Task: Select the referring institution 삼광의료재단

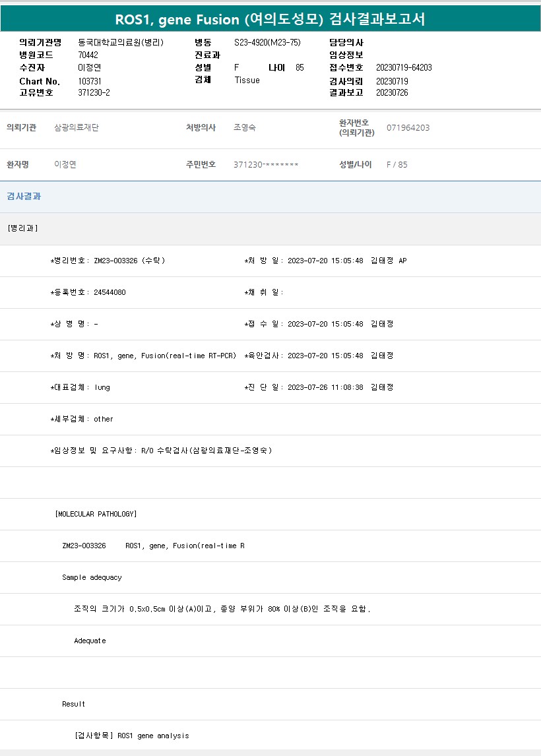Action: 77,127
